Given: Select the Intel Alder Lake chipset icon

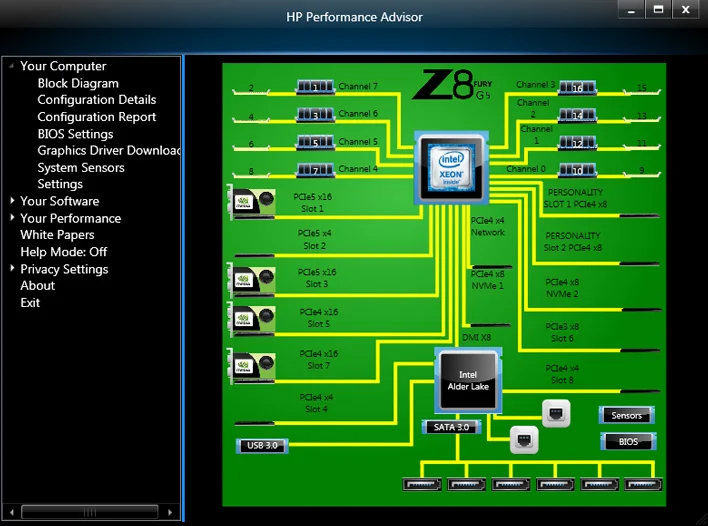Looking at the screenshot, I should pyautogui.click(x=467, y=381).
